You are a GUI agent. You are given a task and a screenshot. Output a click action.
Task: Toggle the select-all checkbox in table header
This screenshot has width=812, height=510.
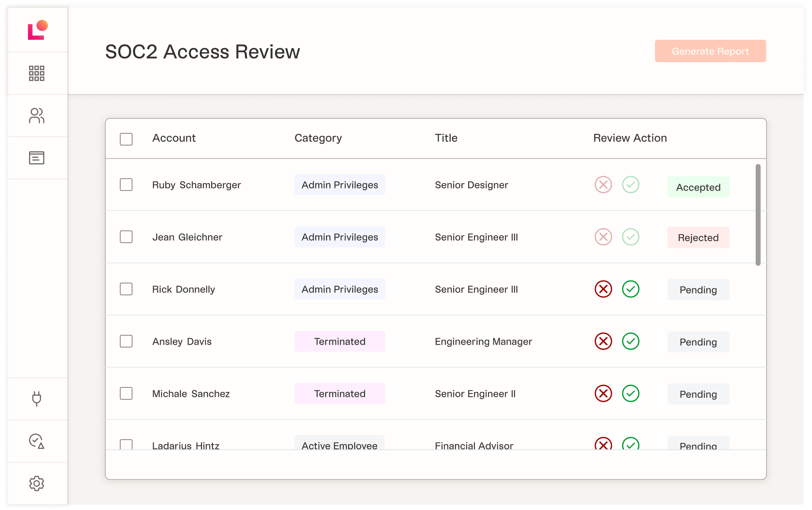pyautogui.click(x=126, y=139)
